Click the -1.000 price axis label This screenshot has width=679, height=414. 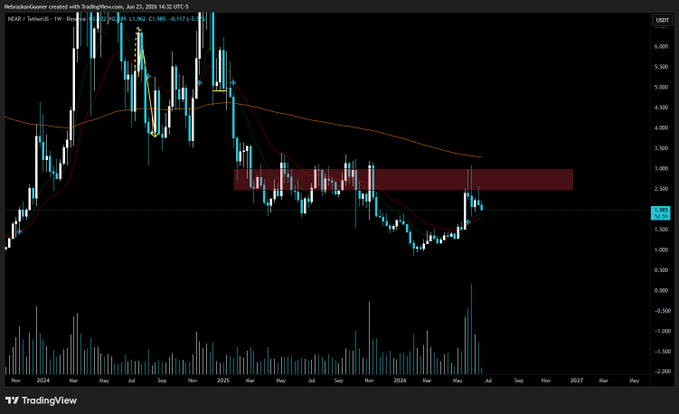click(661, 331)
